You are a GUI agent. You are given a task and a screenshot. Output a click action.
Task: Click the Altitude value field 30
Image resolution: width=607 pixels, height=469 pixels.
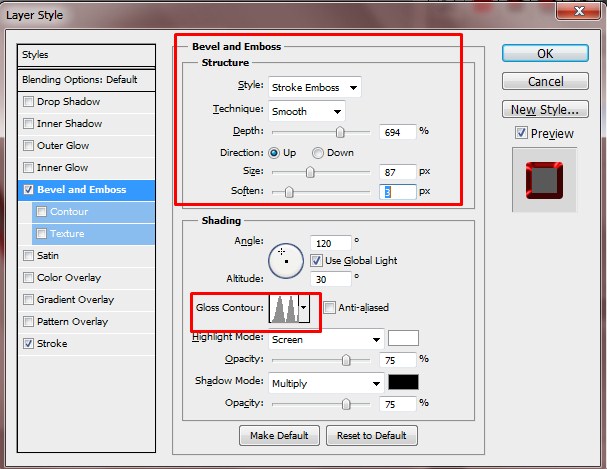(x=330, y=279)
